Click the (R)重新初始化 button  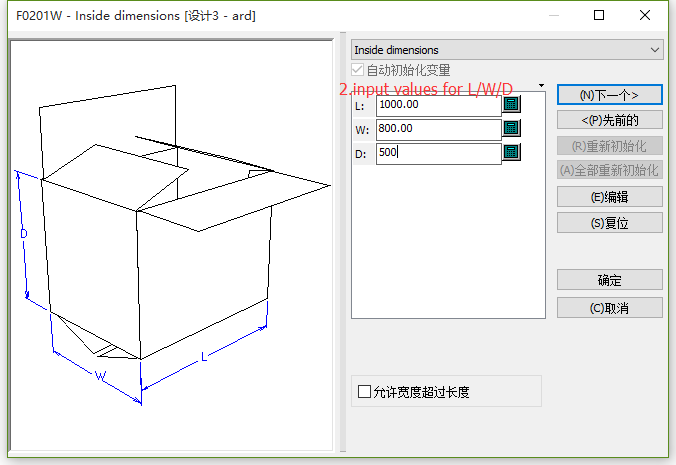(609, 145)
